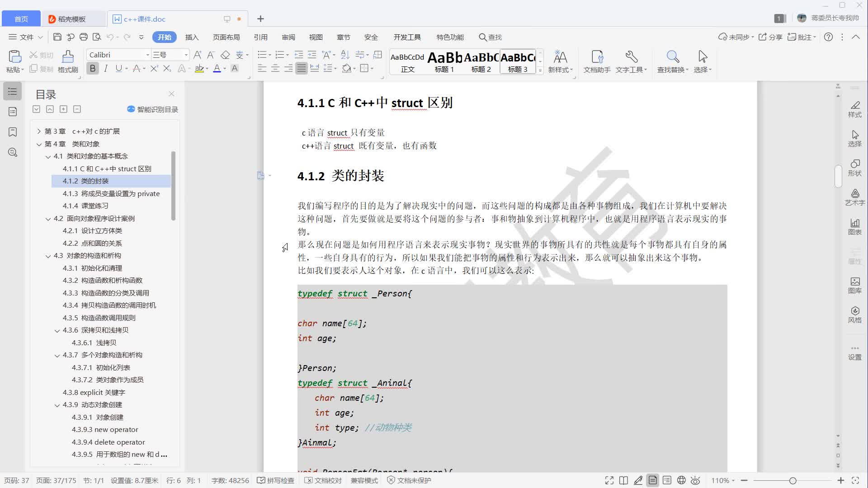Viewport: 868px width, 488px height.
Task: Open the 审阅 ribbon tab
Action: (288, 37)
